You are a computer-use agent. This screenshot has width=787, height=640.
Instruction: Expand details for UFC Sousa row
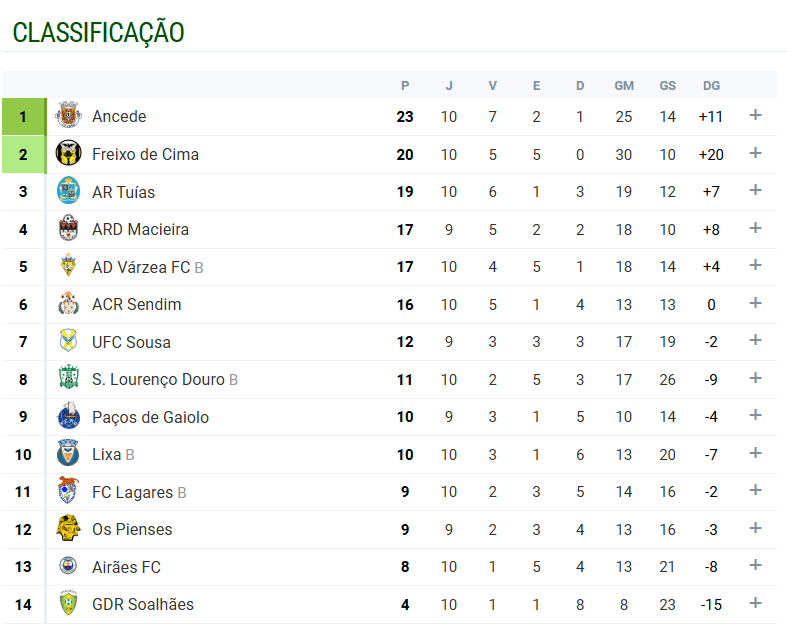pos(755,341)
